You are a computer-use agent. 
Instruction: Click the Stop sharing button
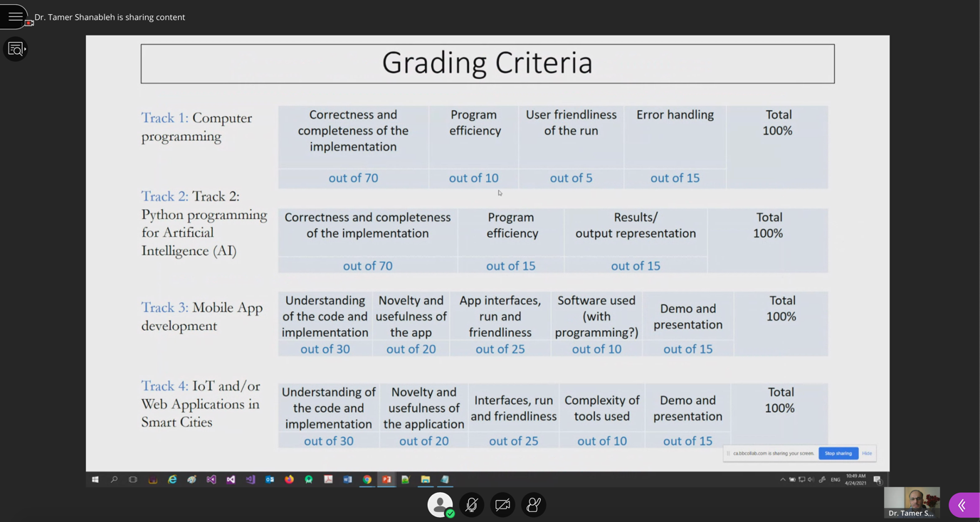[838, 453]
